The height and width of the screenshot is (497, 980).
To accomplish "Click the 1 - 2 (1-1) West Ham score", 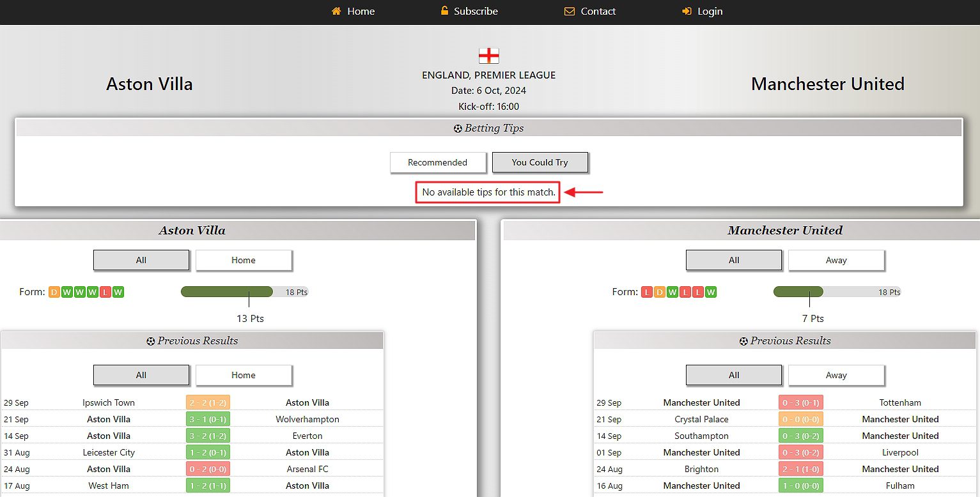I will 208,486.
